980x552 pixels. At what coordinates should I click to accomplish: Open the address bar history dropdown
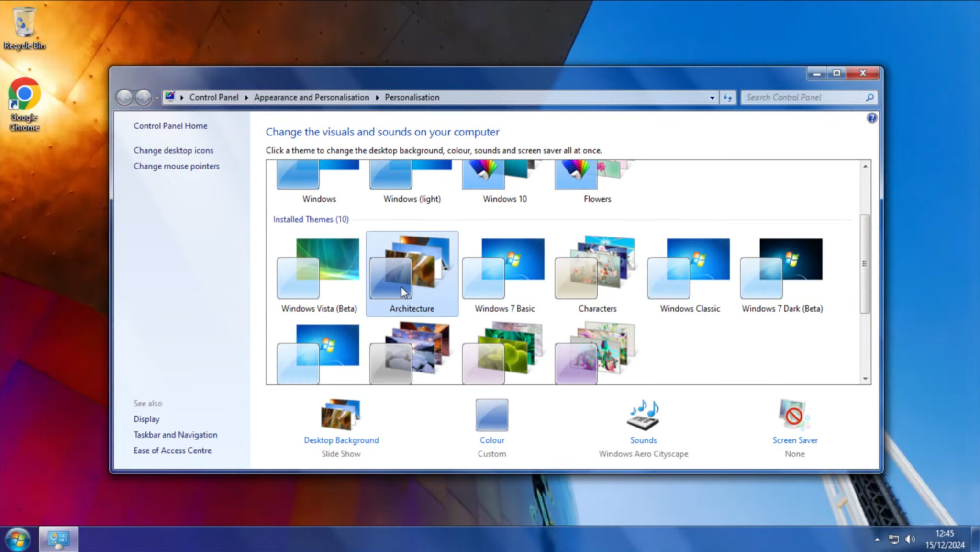point(713,97)
